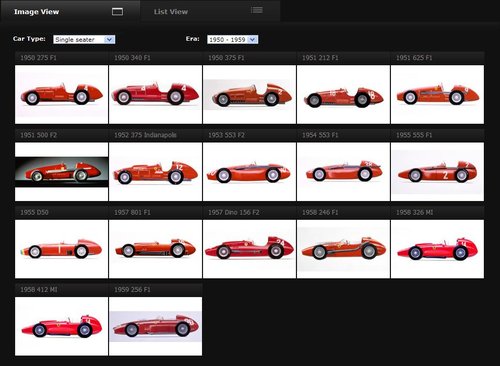Open the 1958 326 MI car image
Screen dimensions: 500x366
[x=437, y=249]
